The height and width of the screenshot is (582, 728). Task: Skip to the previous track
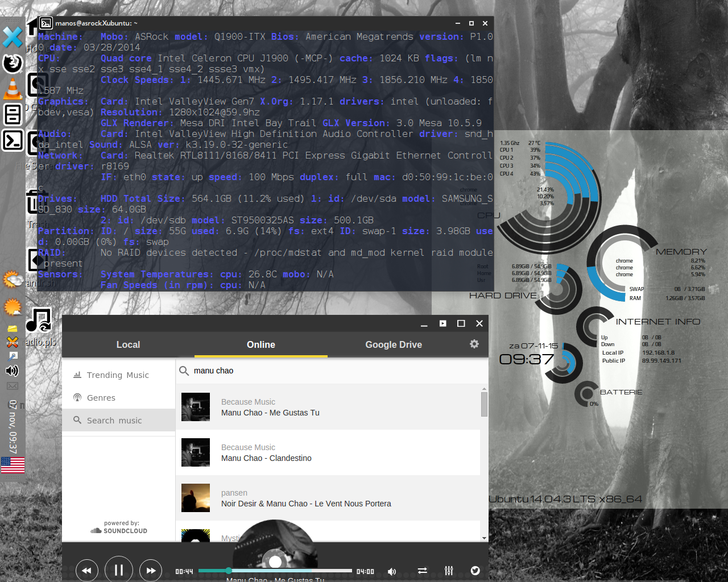pos(86,570)
